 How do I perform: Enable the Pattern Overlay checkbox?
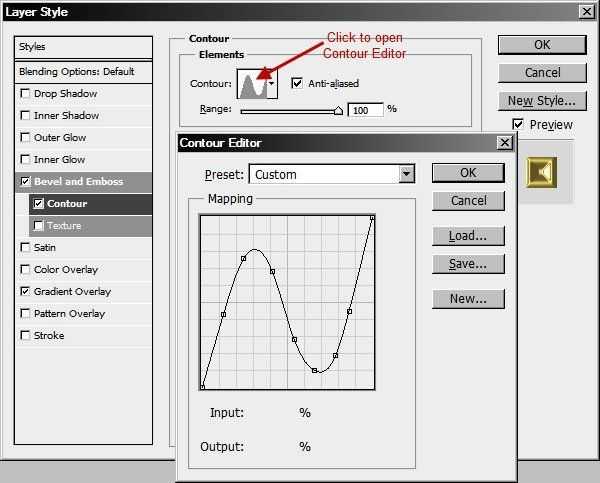pyautogui.click(x=25, y=313)
